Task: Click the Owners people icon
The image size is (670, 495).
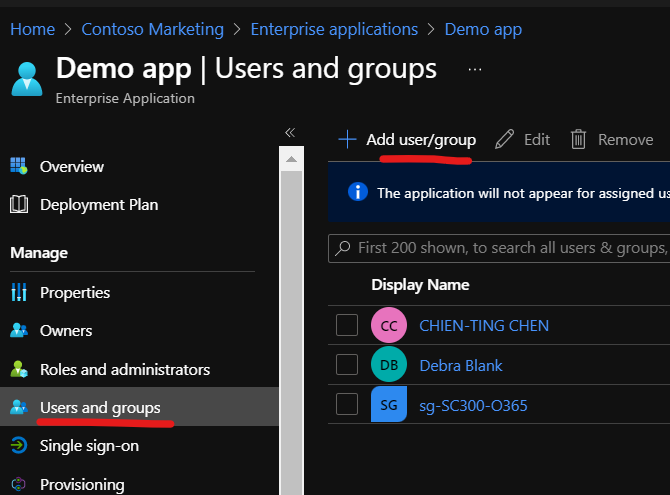Action: (x=19, y=330)
